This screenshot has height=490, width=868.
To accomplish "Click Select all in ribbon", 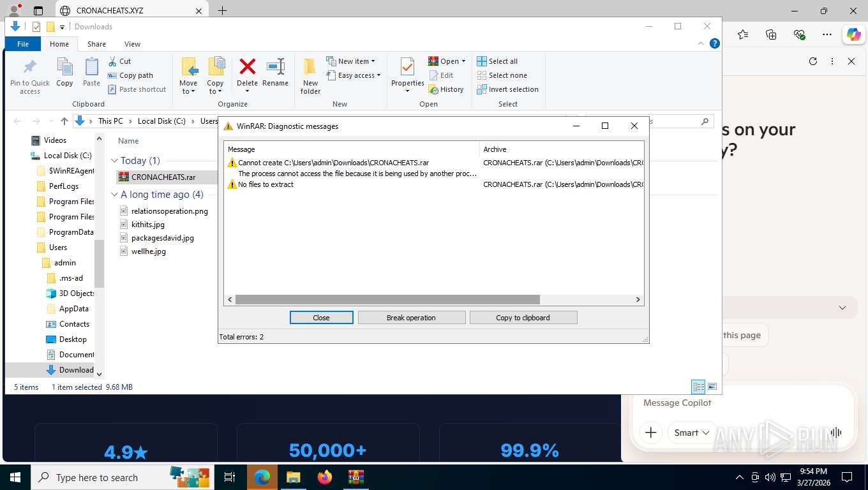I will 497,61.
